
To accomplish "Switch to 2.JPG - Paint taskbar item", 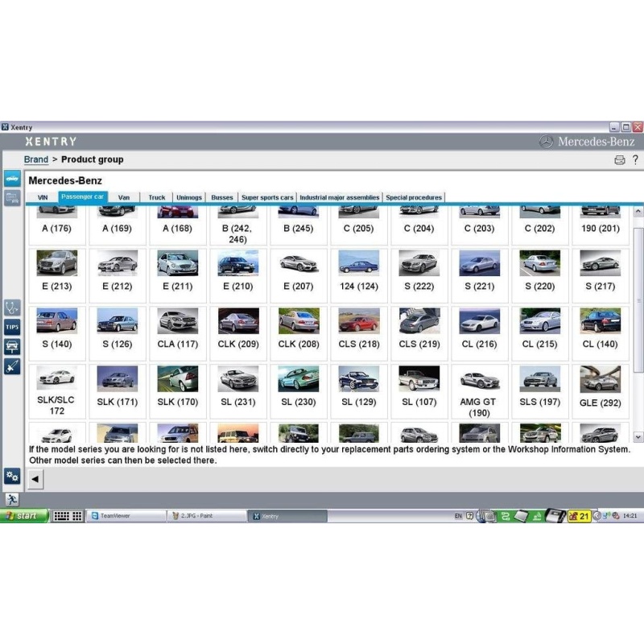I will [207, 516].
